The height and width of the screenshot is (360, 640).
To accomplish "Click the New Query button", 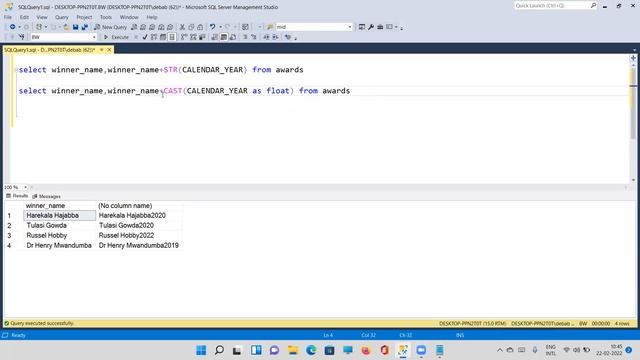I will (x=111, y=27).
